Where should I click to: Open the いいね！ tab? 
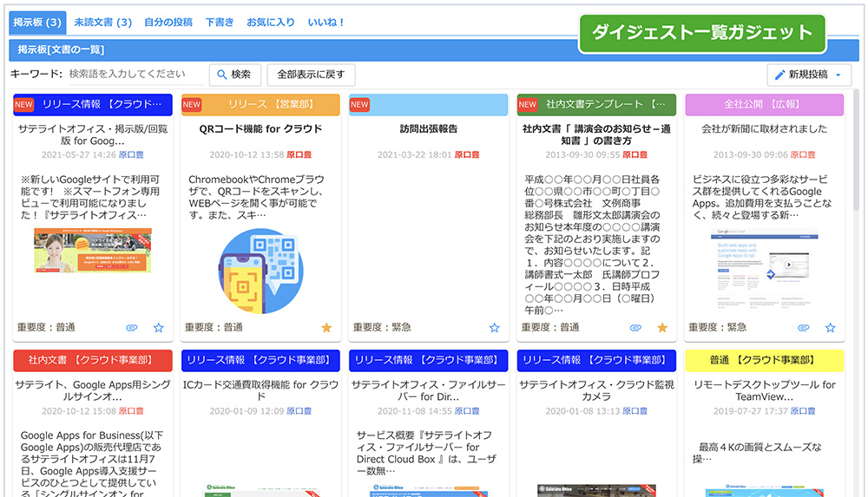tap(326, 23)
